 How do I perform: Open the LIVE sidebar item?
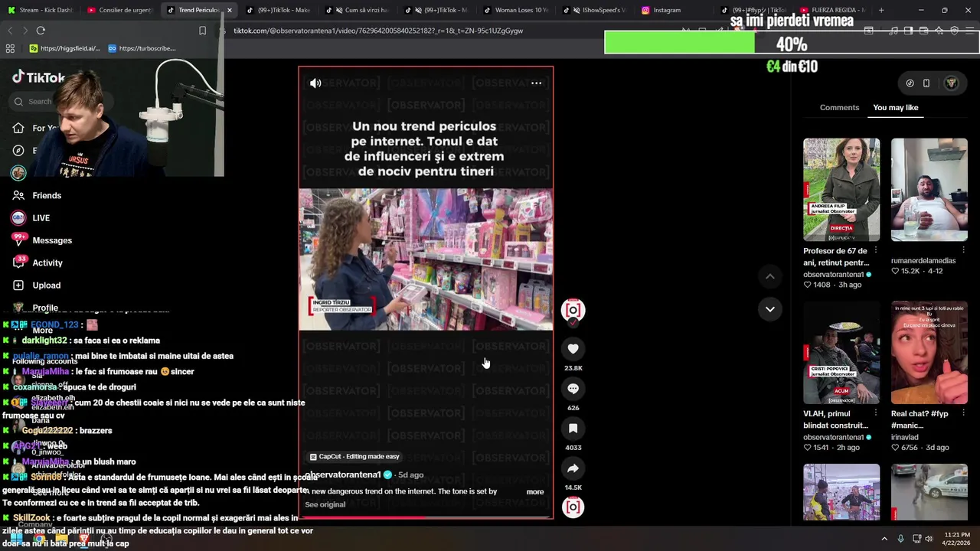(41, 218)
